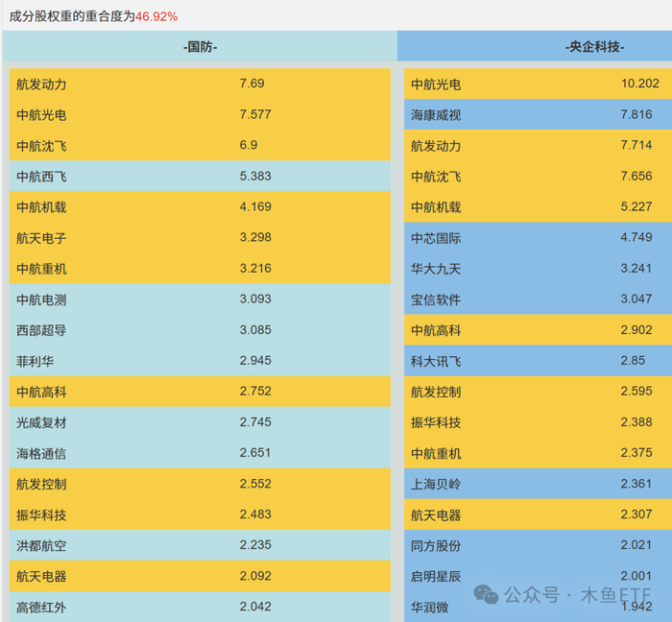Click the value 4.749
Viewport: 672px width, 622px height.
click(636, 237)
